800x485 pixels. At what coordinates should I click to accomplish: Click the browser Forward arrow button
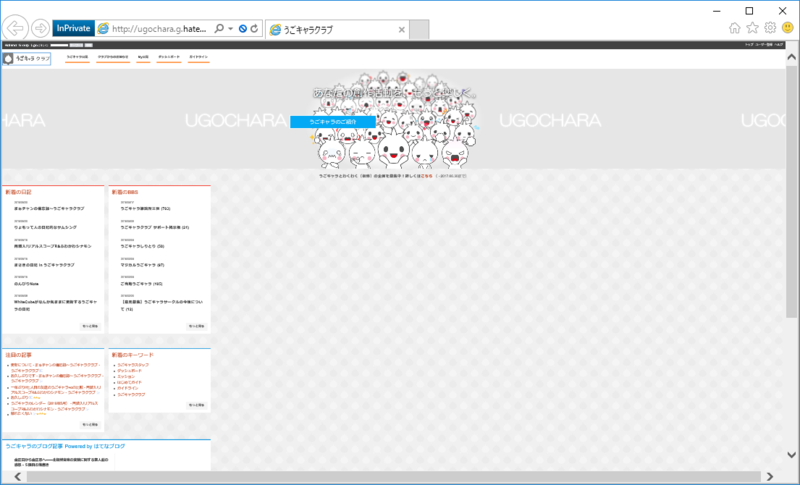click(x=40, y=28)
